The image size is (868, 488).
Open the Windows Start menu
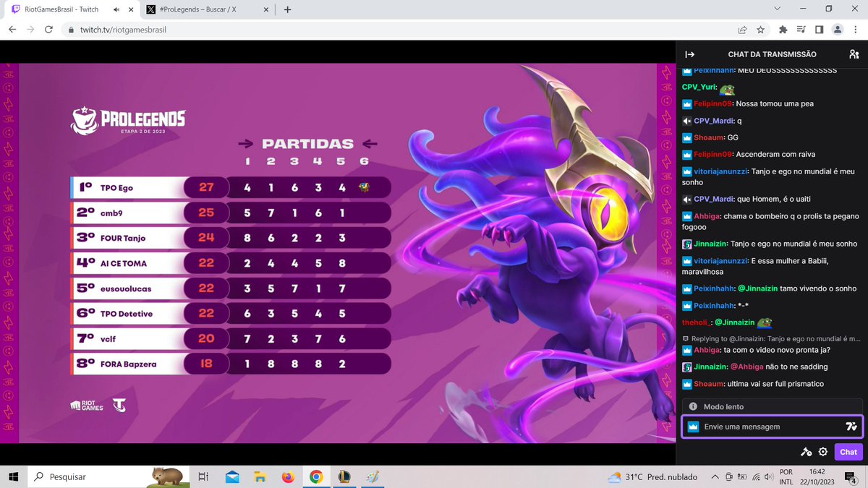(x=13, y=476)
